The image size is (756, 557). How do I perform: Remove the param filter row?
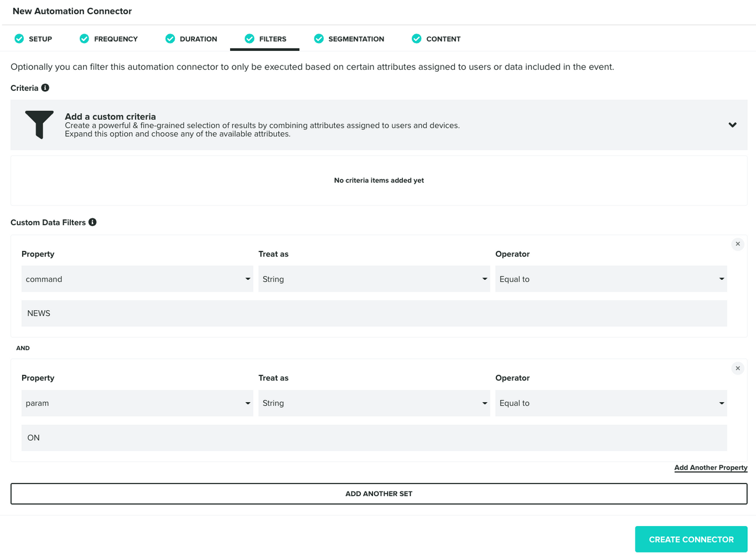tap(737, 368)
